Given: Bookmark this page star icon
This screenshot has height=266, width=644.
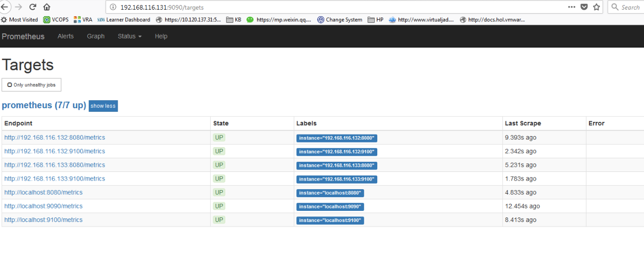Looking at the screenshot, I should coord(597,7).
